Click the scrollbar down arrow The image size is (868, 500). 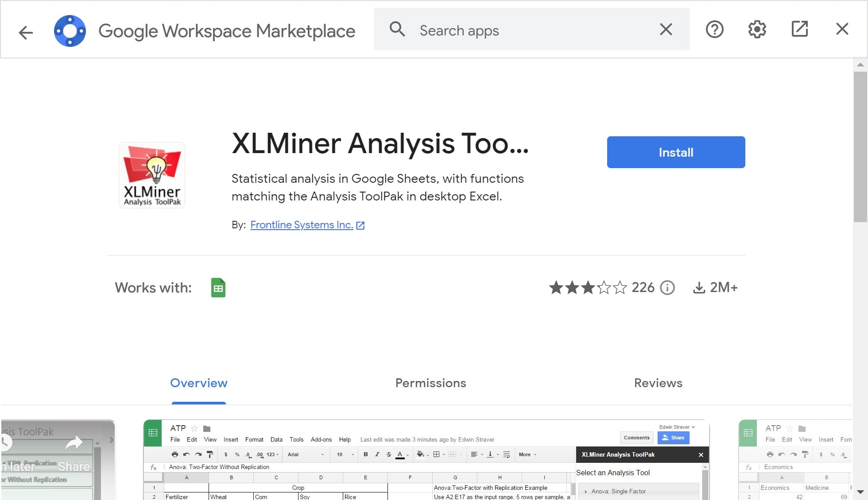pos(860,492)
